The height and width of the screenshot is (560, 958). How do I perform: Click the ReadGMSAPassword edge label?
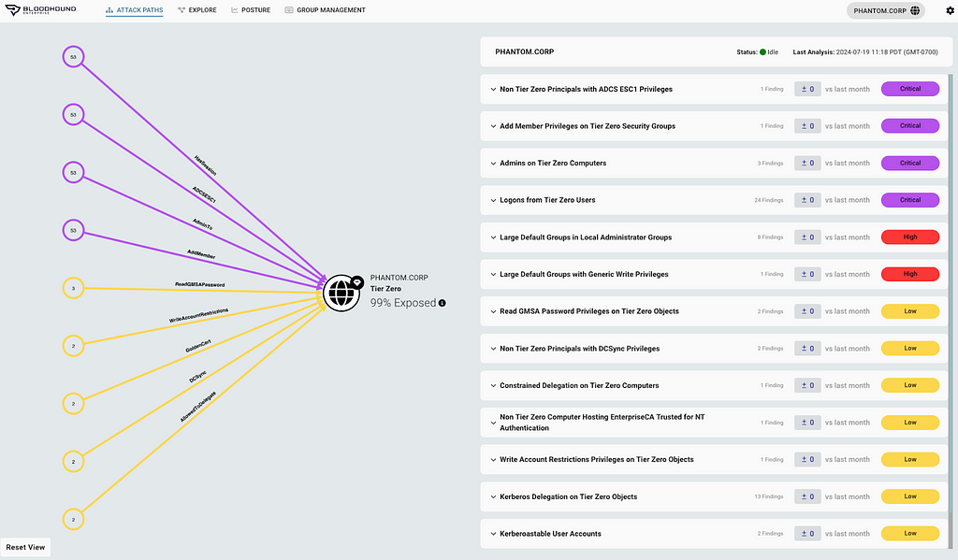(200, 284)
